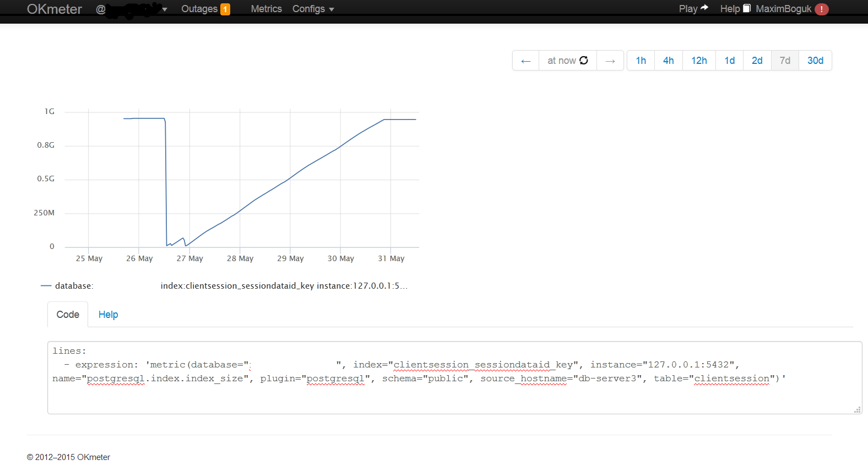This screenshot has height=476, width=868.
Task: Click the Play share arrow icon
Action: pyautogui.click(x=704, y=8)
